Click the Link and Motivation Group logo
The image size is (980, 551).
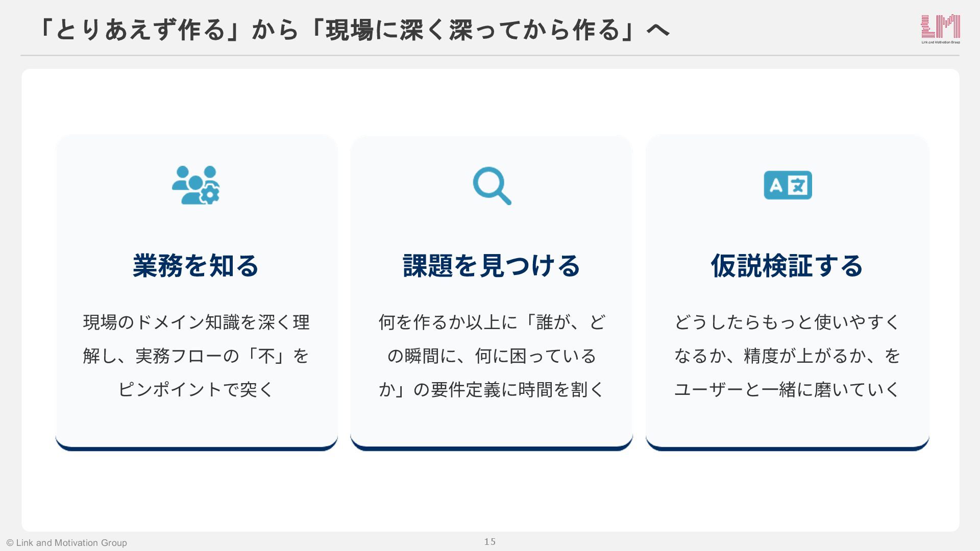[x=940, y=29]
